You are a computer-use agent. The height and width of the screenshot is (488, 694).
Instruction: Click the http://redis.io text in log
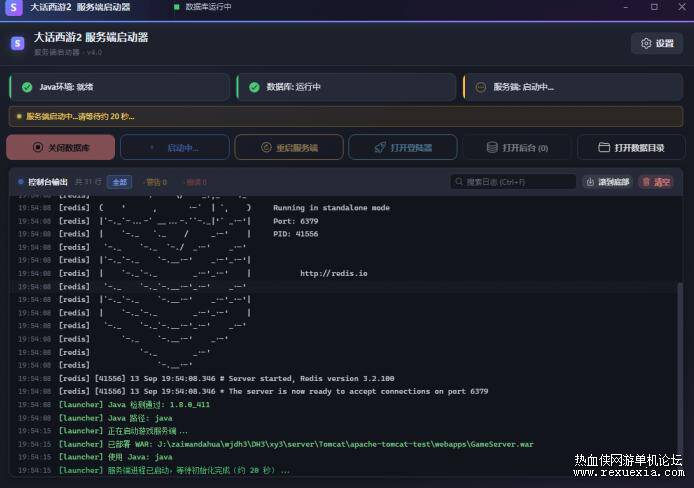click(x=334, y=273)
